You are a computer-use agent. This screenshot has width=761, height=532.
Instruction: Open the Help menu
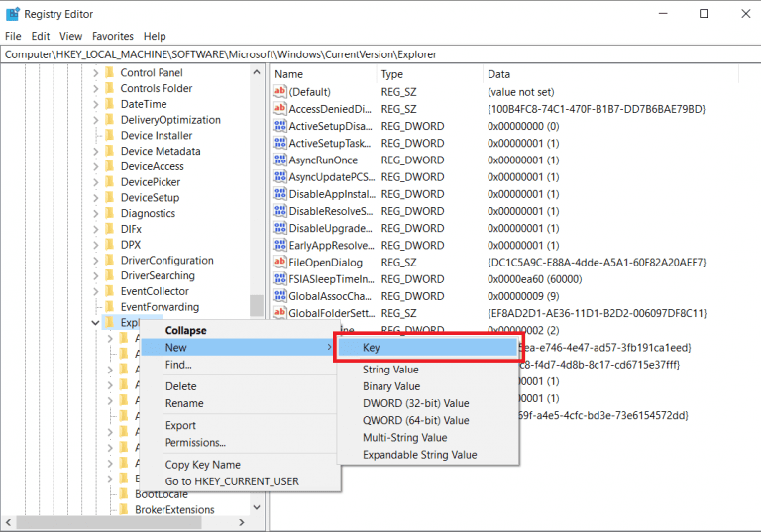click(x=155, y=36)
